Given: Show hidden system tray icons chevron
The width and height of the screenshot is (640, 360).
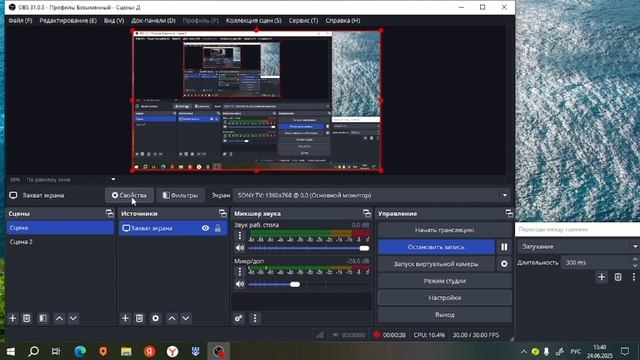Looking at the screenshot, I should 524,351.
